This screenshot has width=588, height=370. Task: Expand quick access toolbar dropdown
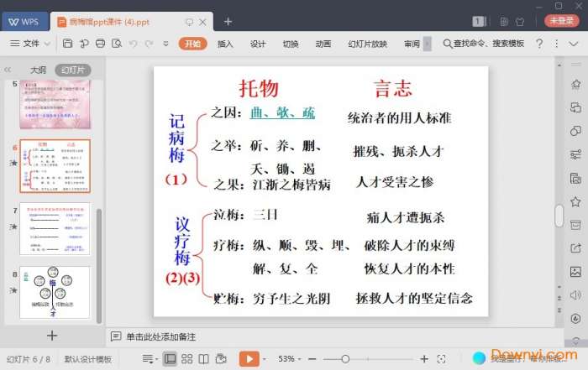click(165, 44)
